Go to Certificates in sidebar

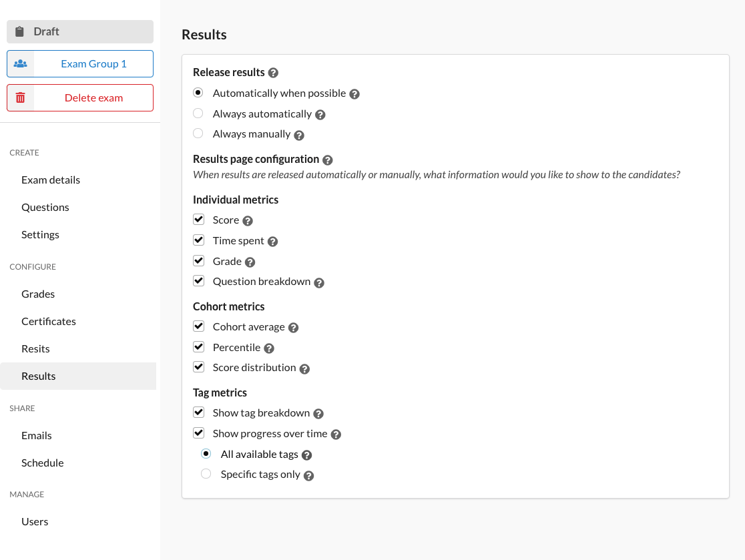pyautogui.click(x=49, y=322)
